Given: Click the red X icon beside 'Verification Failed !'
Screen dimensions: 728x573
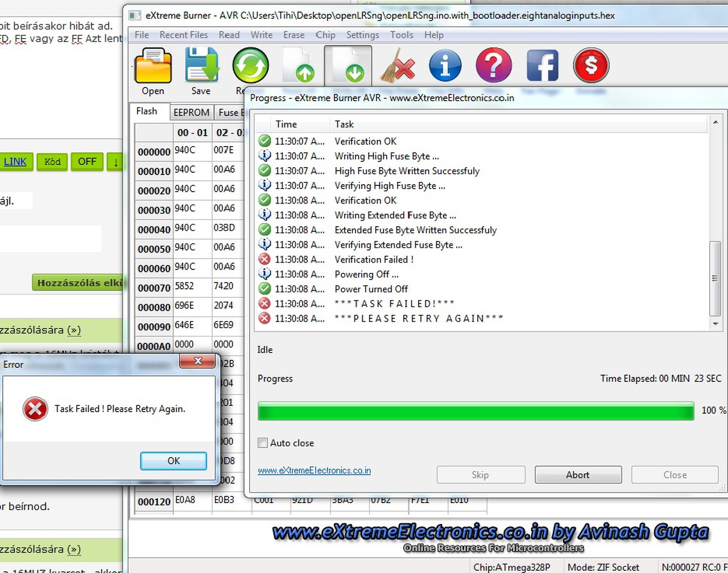Looking at the screenshot, I should pos(264,259).
